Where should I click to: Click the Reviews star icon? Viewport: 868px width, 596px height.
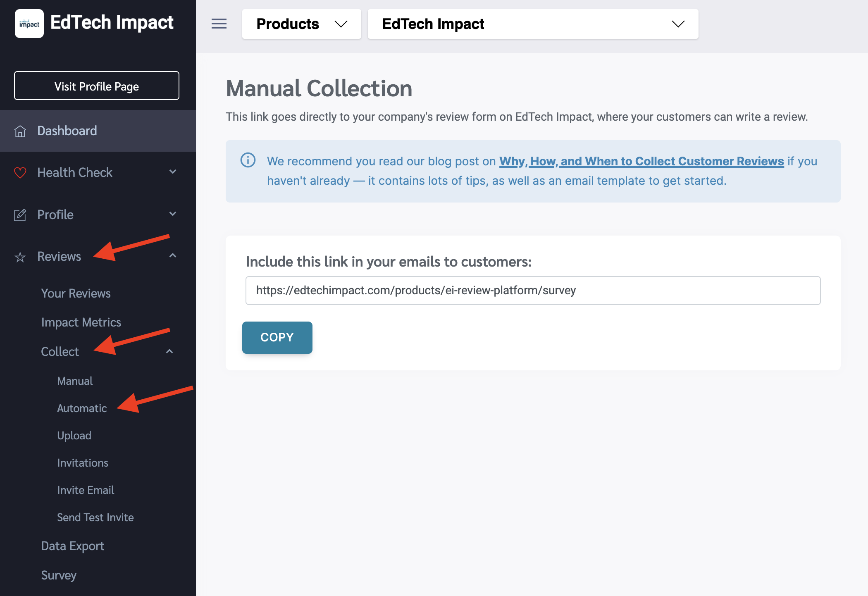(x=20, y=257)
